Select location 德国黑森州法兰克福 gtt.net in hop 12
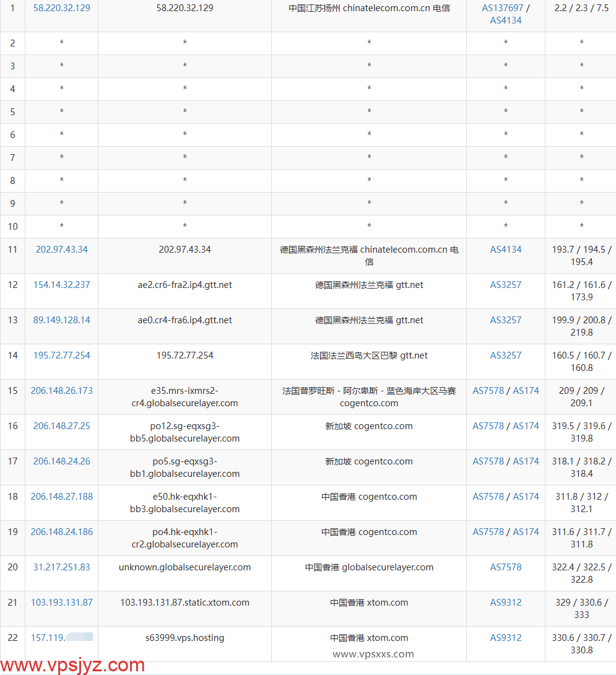The height and width of the screenshot is (675, 616). pyautogui.click(x=369, y=285)
